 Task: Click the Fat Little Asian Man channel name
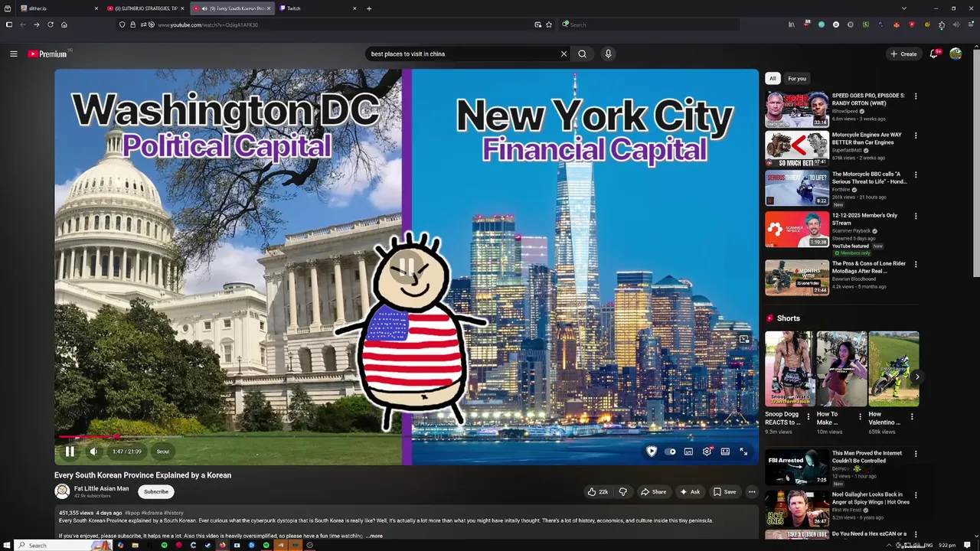(101, 488)
